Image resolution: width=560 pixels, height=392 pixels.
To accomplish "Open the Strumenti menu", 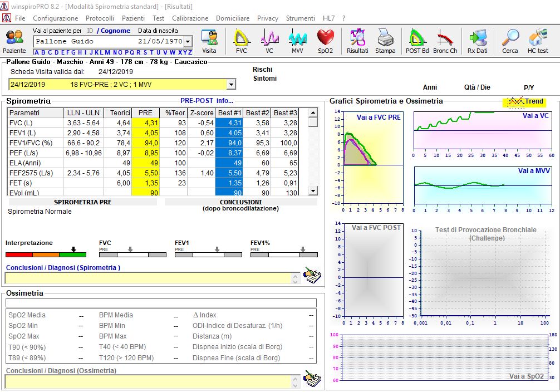I will pos(300,18).
